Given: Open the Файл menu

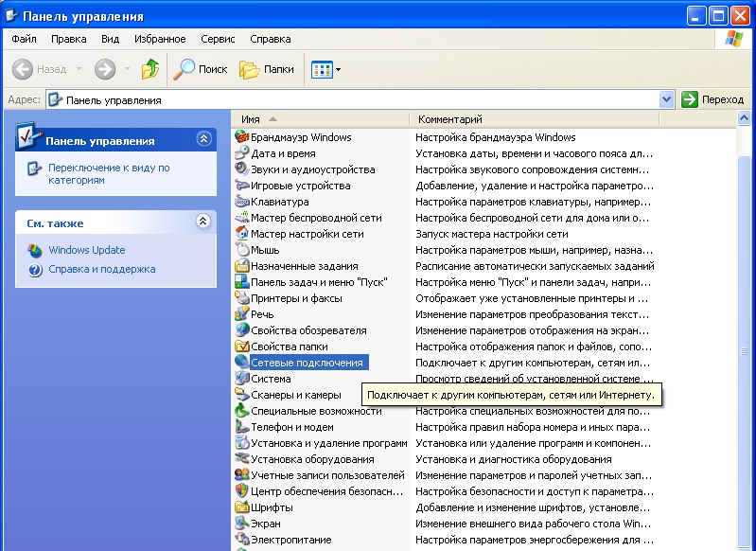Looking at the screenshot, I should point(24,39).
